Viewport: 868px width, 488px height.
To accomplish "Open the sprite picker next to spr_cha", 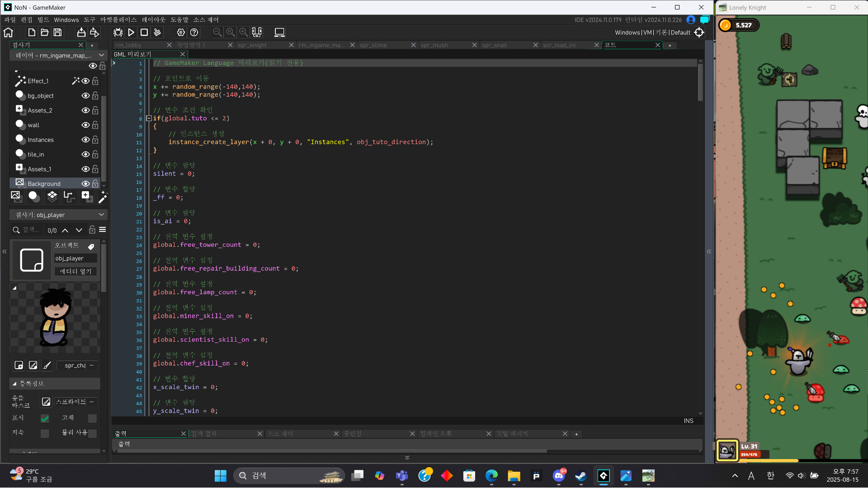I will pos(91,366).
